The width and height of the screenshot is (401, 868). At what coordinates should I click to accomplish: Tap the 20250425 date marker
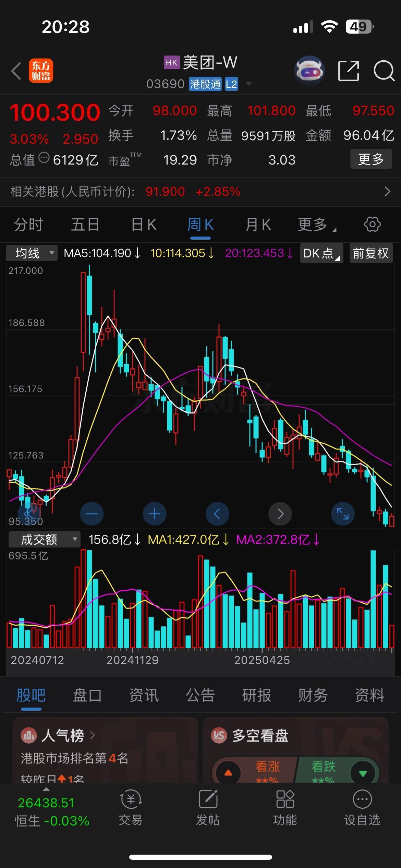[x=262, y=660]
